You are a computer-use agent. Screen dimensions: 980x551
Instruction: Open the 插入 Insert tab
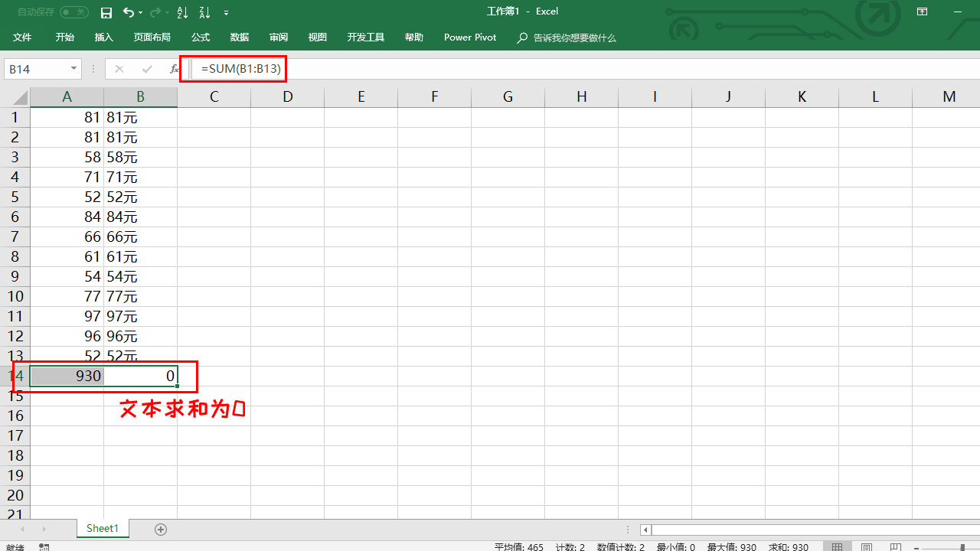point(103,37)
